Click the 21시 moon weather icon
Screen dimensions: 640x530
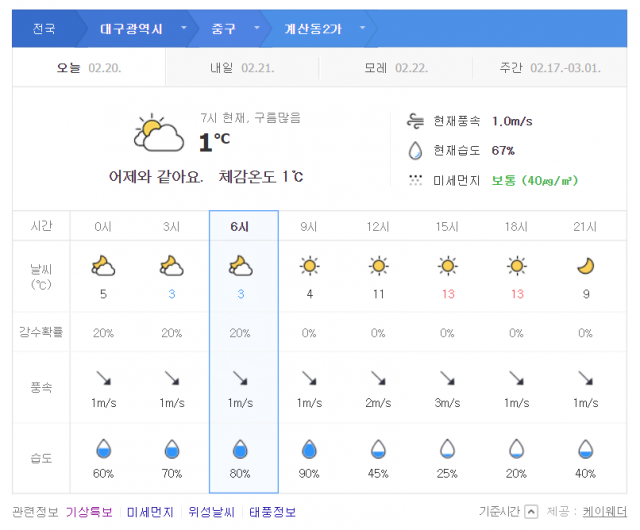[586, 266]
